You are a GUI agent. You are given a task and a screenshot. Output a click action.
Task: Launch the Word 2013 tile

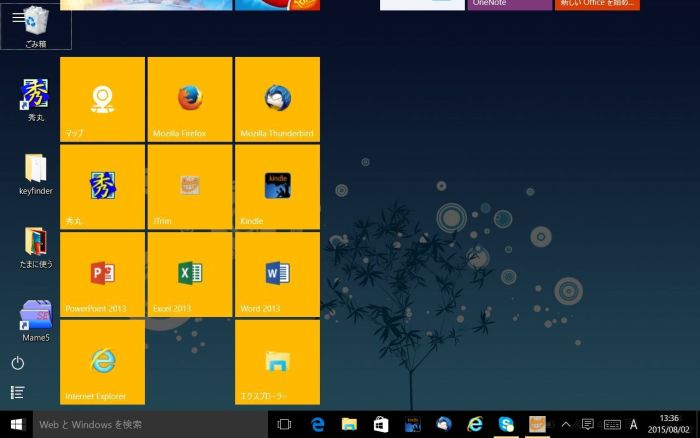[x=277, y=273]
